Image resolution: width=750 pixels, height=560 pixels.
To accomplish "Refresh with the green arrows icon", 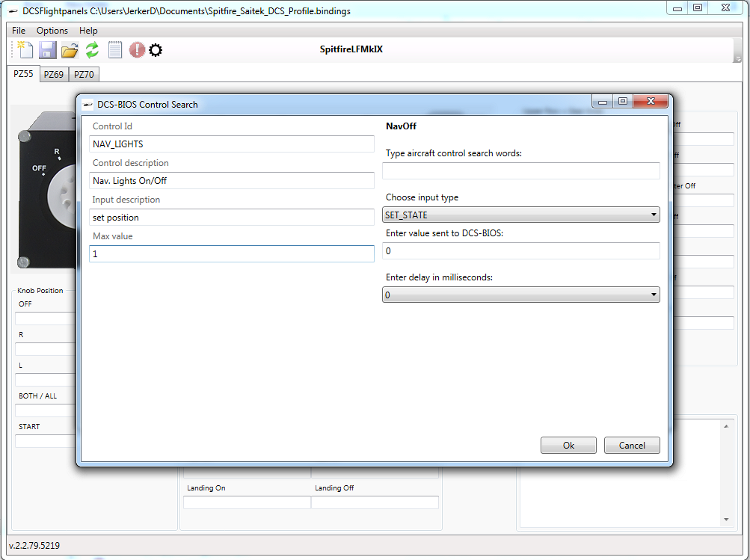I will click(92, 50).
